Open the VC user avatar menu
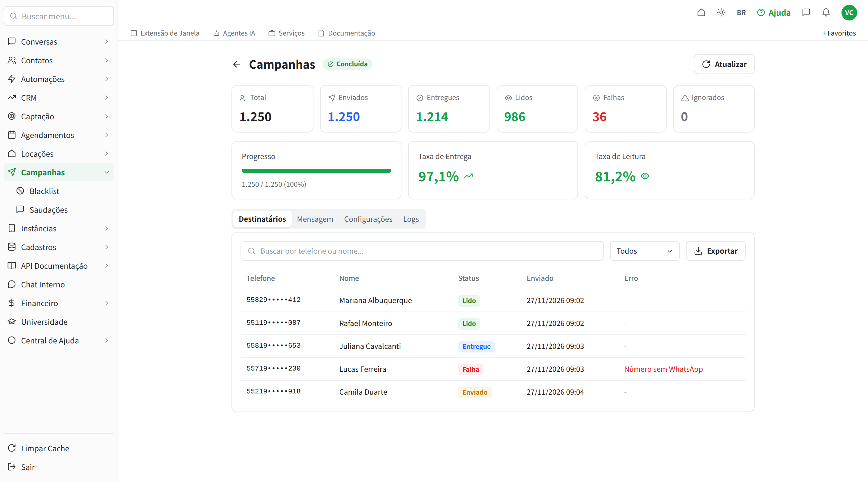The height and width of the screenshot is (482, 868). tap(849, 12)
